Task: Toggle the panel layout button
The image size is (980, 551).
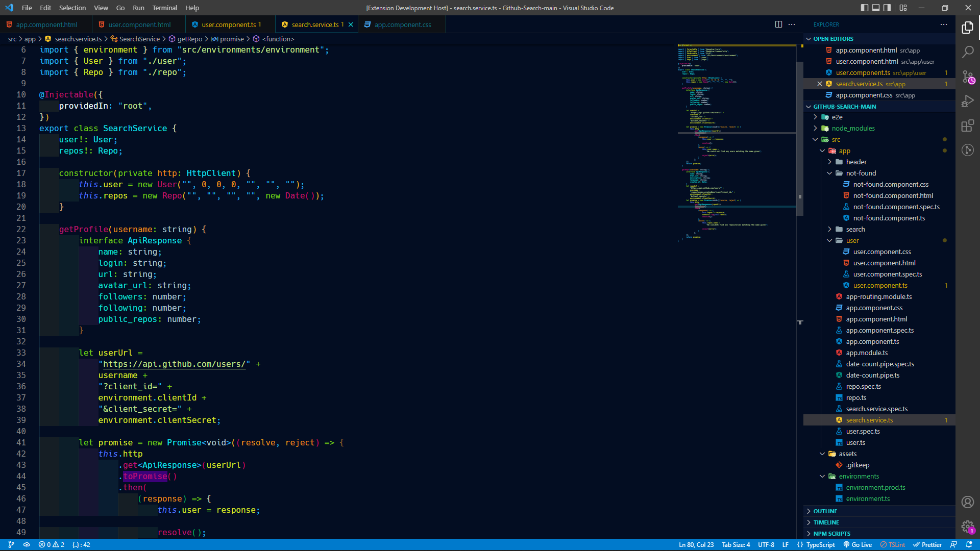Action: (876, 8)
